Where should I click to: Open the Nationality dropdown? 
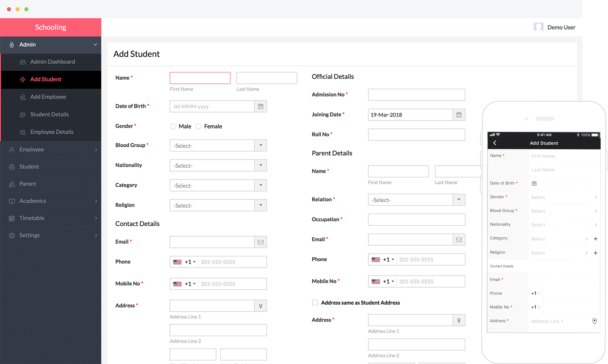218,166
